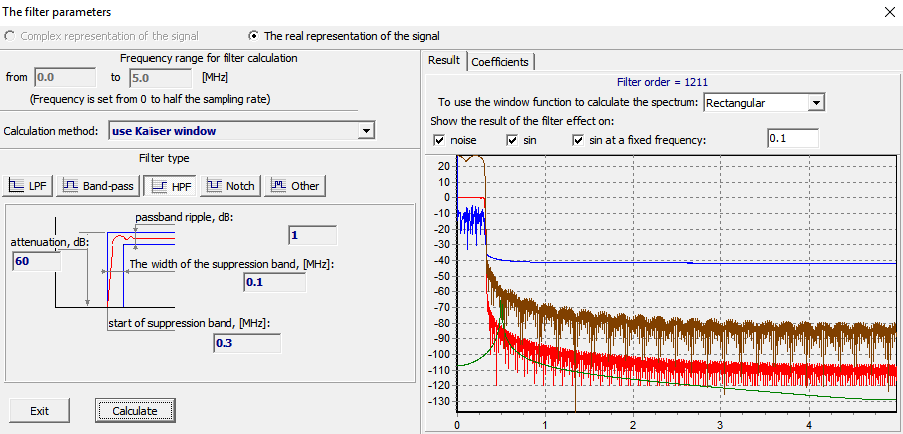This screenshot has width=903, height=434.
Task: Select real representation of the signal
Action: click(x=254, y=36)
